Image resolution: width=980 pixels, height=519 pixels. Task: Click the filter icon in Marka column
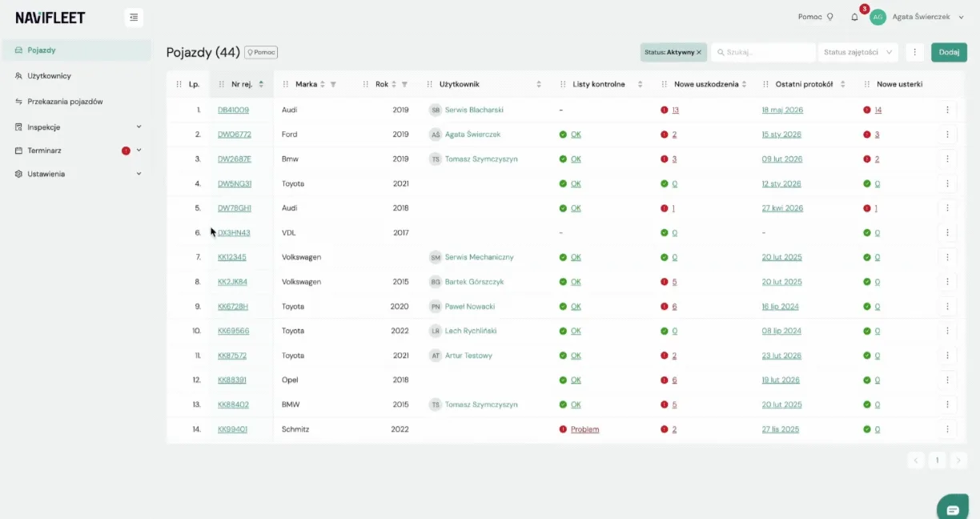point(333,84)
